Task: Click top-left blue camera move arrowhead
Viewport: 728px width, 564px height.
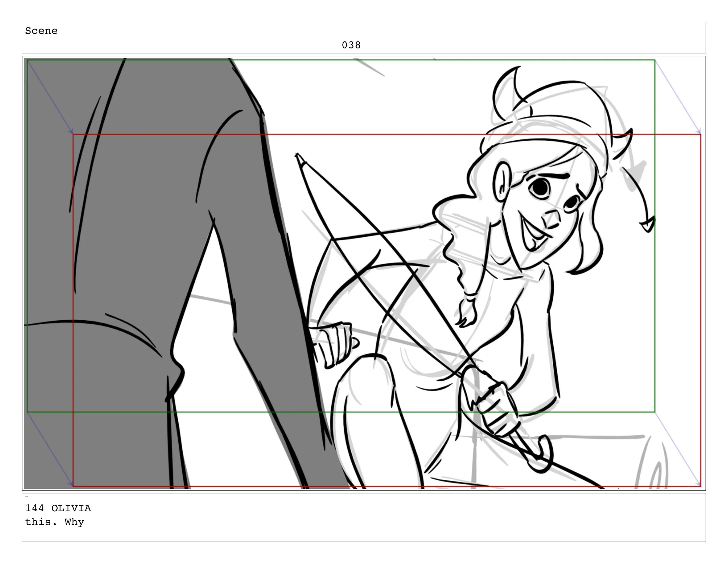Action: tap(71, 132)
